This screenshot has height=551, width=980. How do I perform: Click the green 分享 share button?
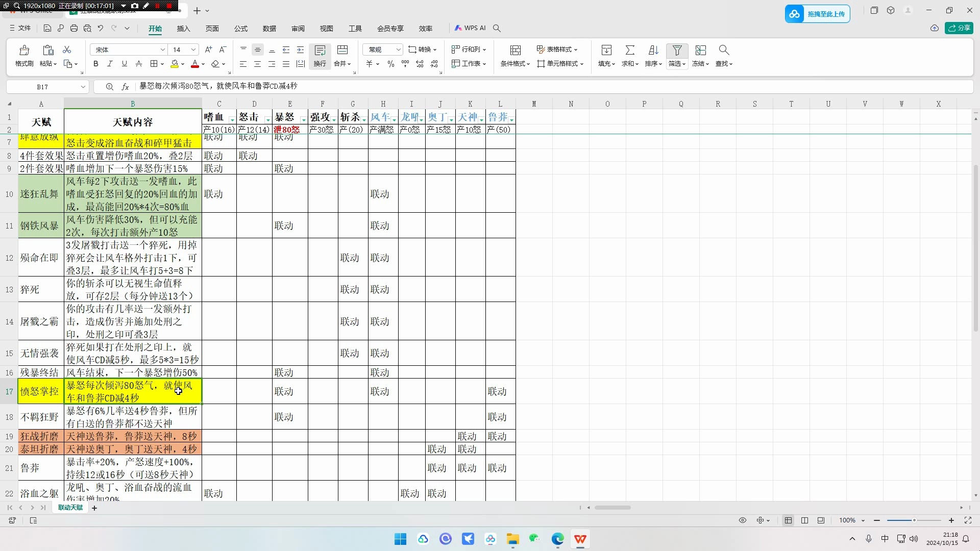[959, 28]
